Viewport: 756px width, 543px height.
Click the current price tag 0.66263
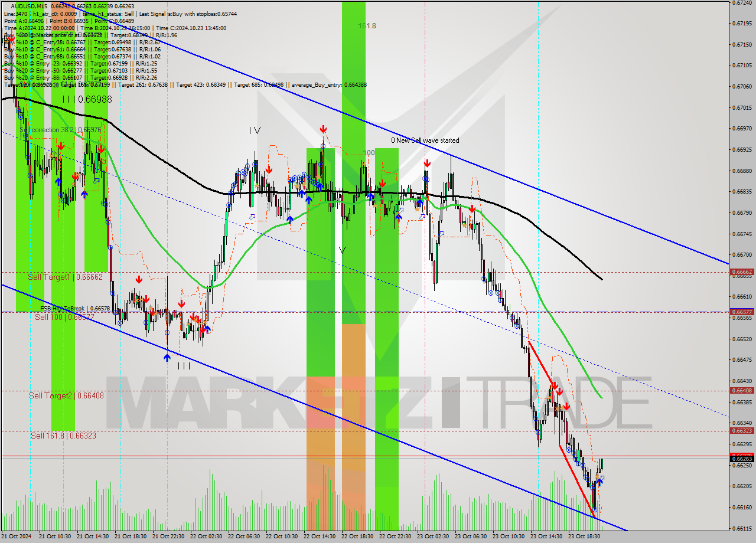tap(742, 459)
